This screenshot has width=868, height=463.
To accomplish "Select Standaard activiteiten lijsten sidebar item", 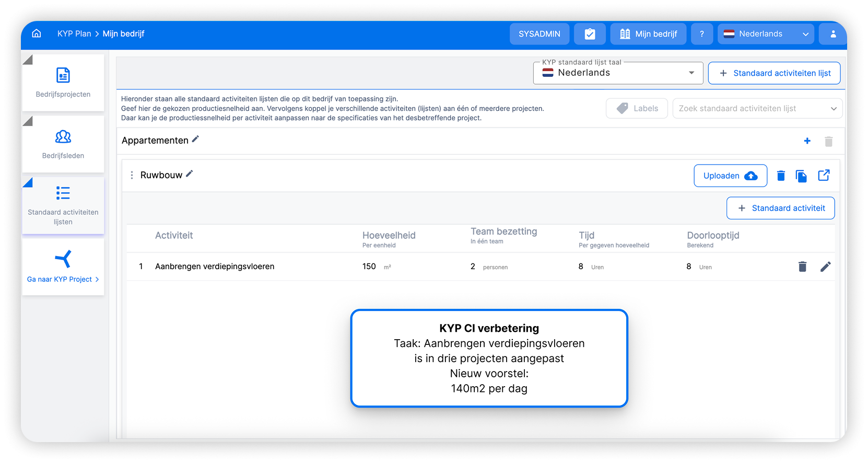I will click(63, 205).
